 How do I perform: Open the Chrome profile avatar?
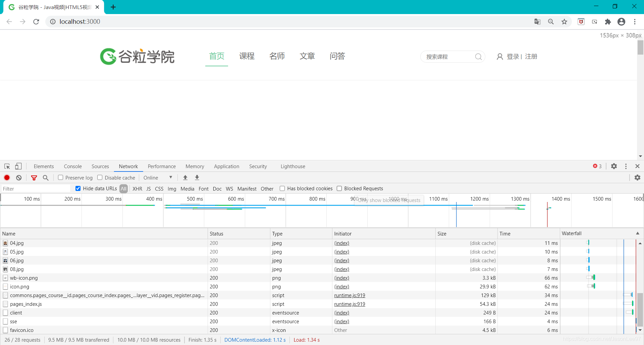click(x=621, y=21)
